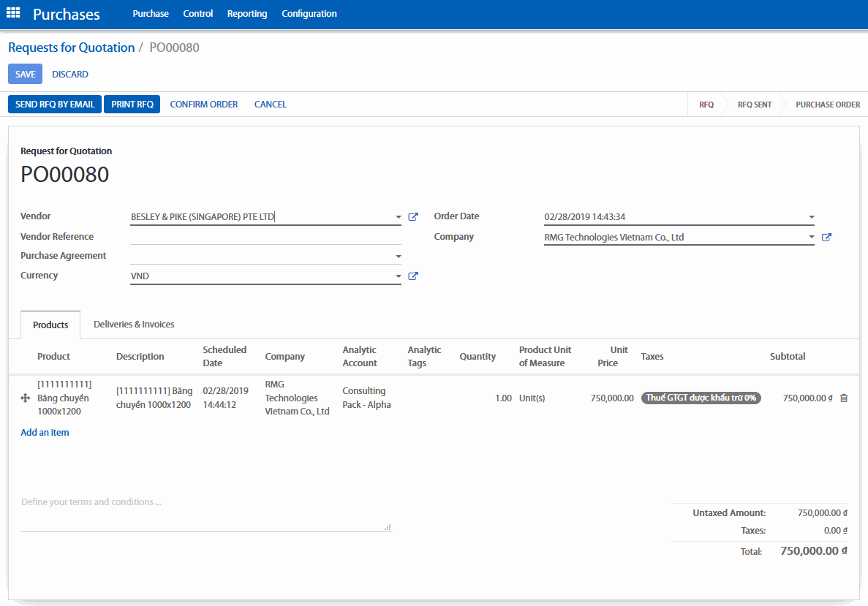Open the Order Date picker dropdown
Image resolution: width=868 pixels, height=606 pixels.
coord(811,217)
